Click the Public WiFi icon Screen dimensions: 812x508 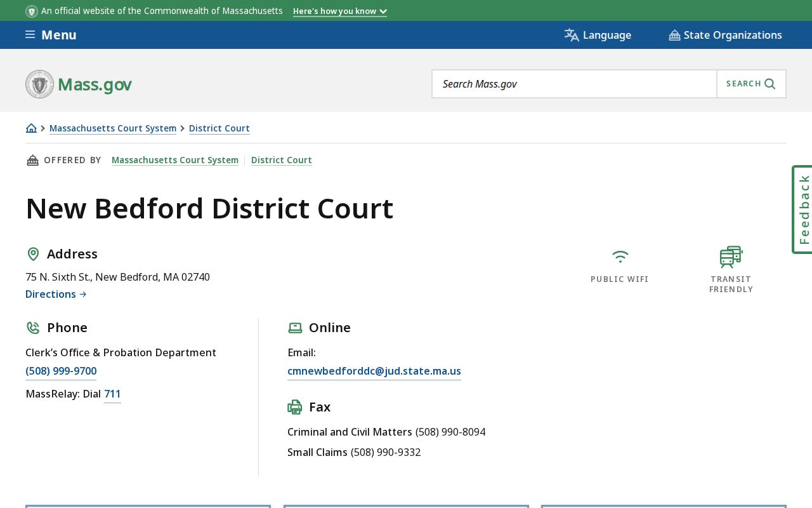click(620, 257)
